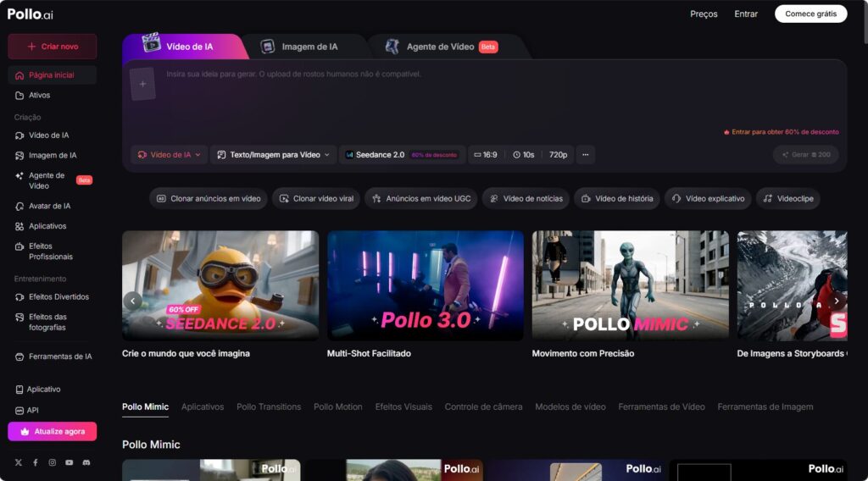Viewport: 868px width, 481px height.
Task: Expand the Vídeo de IA mode dropdown
Action: [170, 155]
